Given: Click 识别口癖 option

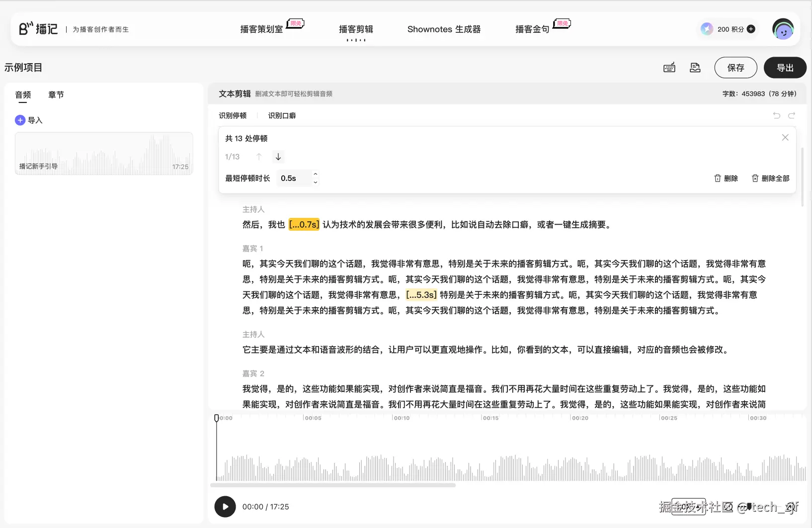Looking at the screenshot, I should pos(282,115).
